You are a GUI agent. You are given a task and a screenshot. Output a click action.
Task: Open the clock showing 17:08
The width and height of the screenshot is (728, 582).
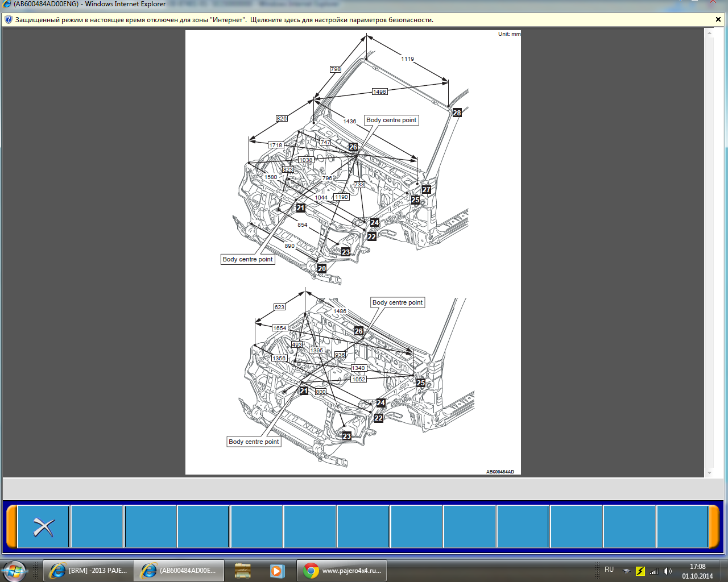[697, 571]
